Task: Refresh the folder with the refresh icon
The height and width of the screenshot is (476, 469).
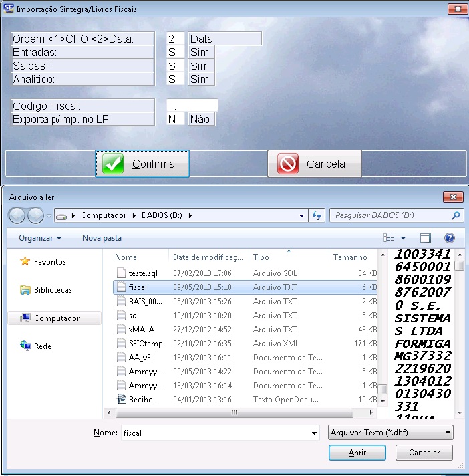Action: click(x=317, y=215)
